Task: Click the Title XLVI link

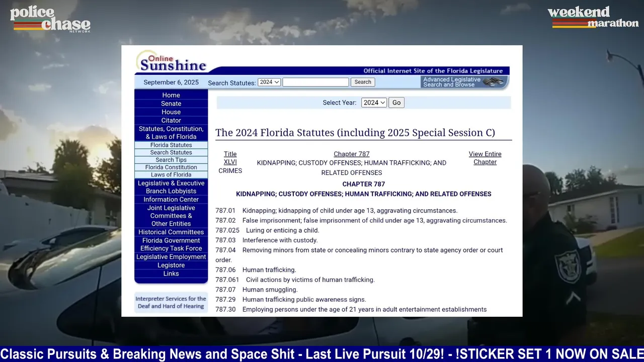Action: tap(230, 158)
